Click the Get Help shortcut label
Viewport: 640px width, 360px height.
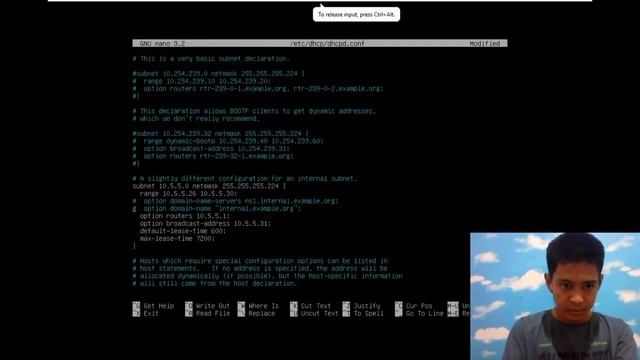click(x=159, y=306)
